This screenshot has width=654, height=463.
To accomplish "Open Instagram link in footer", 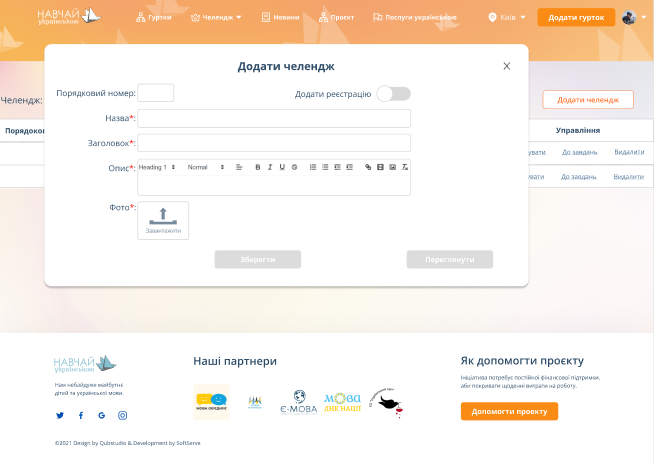I will tap(123, 415).
